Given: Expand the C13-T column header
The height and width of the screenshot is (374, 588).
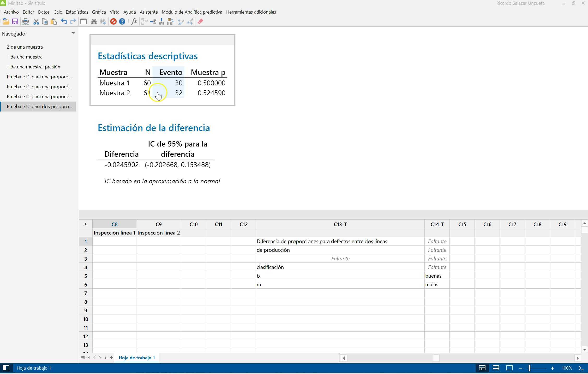Looking at the screenshot, I should point(340,224).
